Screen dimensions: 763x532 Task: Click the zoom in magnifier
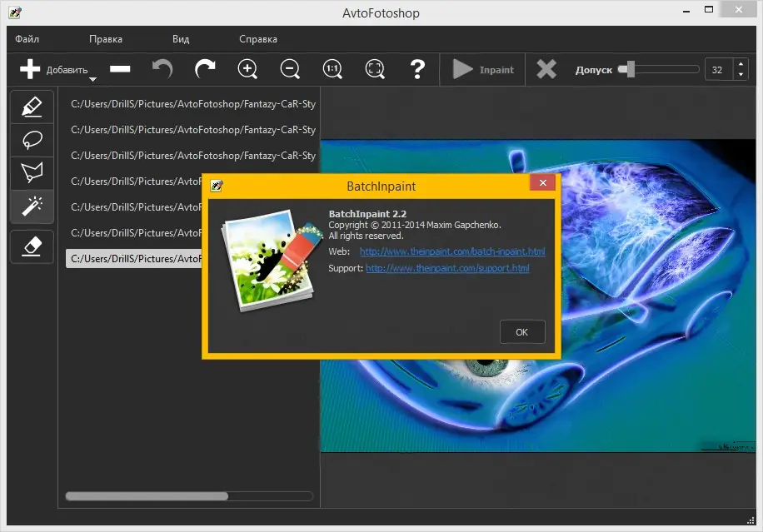247,69
